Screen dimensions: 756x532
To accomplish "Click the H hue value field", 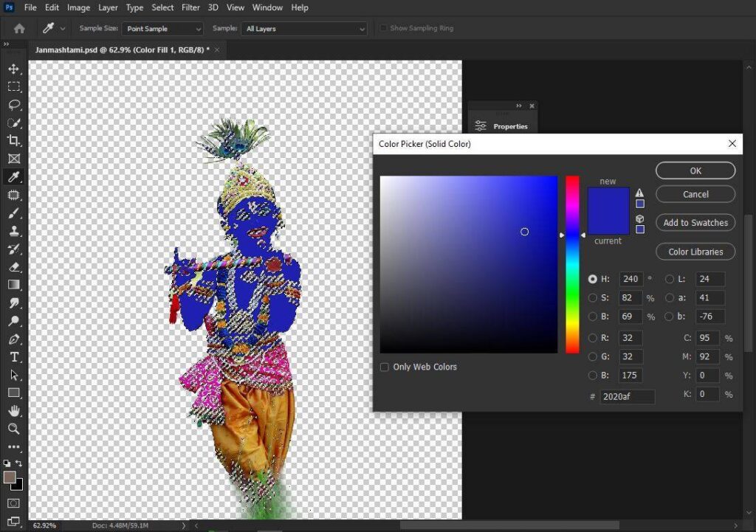I will click(630, 279).
